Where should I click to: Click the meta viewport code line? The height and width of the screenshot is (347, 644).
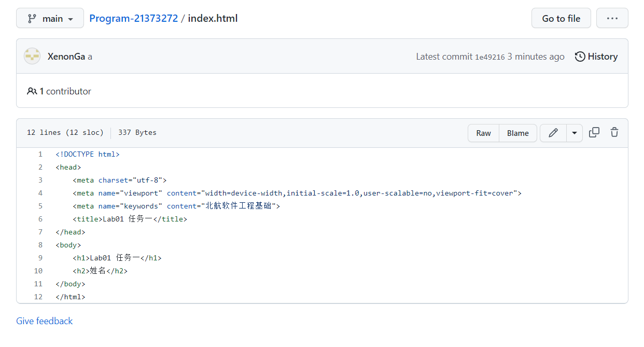pos(297,193)
